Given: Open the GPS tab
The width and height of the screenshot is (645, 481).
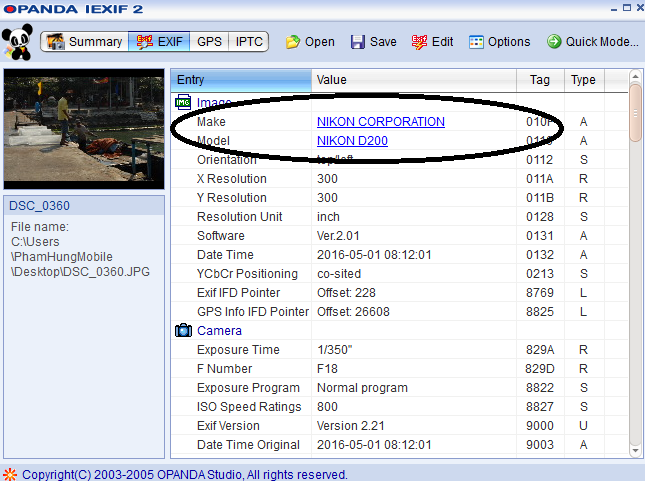Looking at the screenshot, I should [209, 42].
